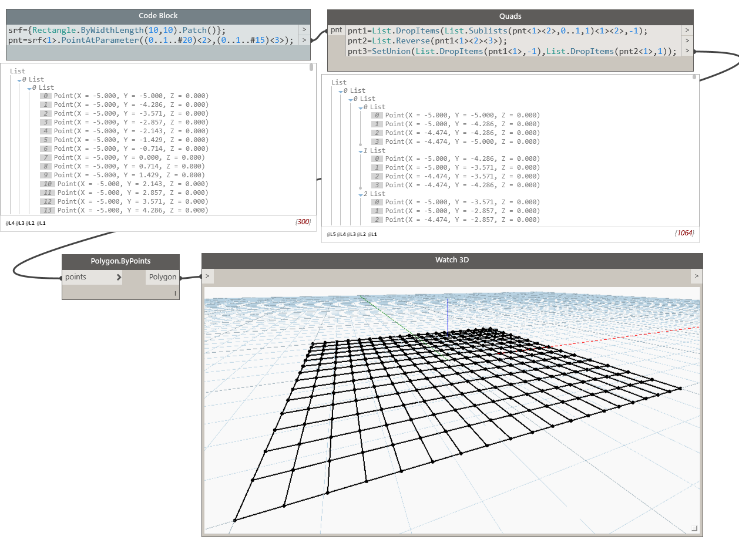739x560 pixels.
Task: Click the Watch 3D resize handle
Action: [x=694, y=528]
